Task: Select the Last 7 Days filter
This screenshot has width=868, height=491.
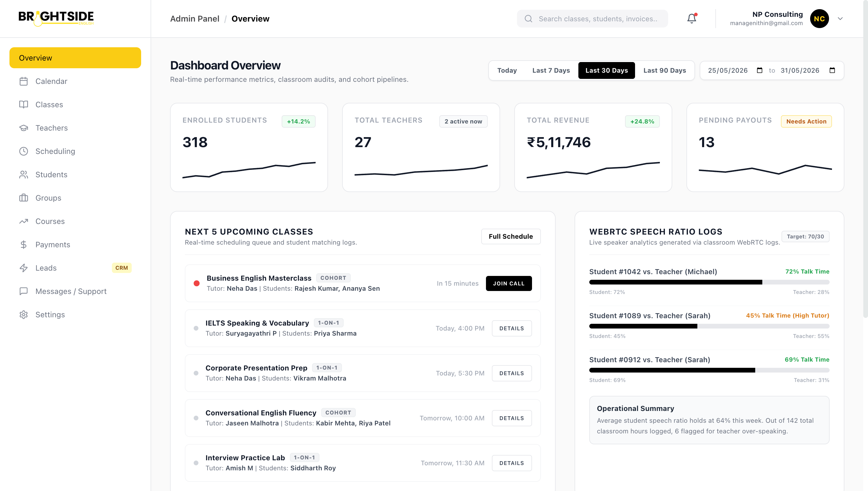Action: 551,70
